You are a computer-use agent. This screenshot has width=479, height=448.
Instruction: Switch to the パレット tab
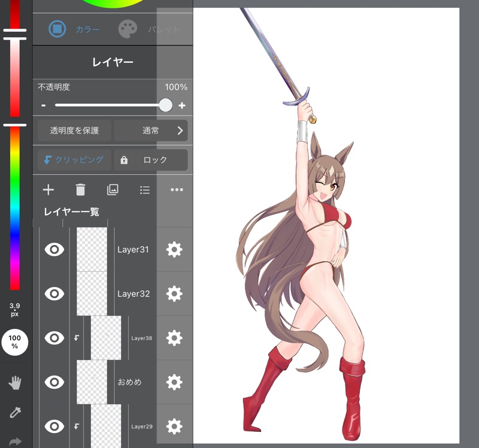coord(150,29)
